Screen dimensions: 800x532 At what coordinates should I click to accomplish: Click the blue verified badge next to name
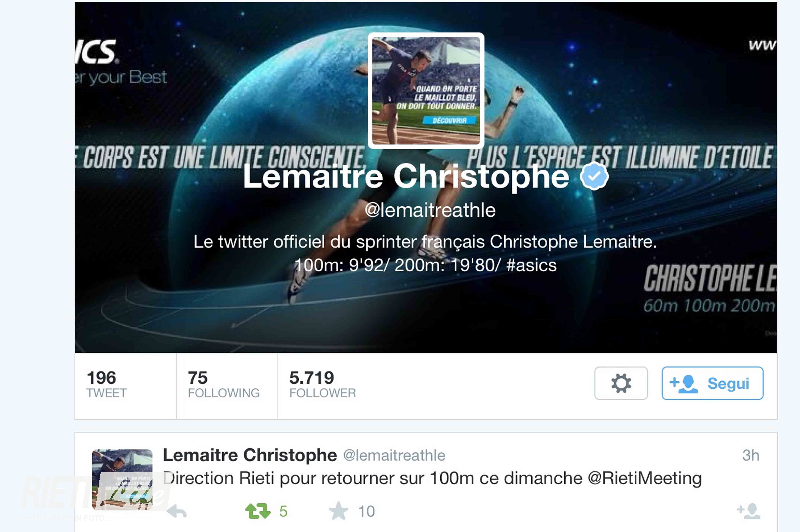594,176
